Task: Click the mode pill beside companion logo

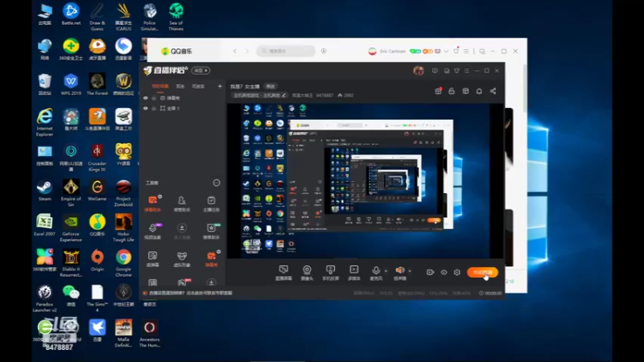Action: pyautogui.click(x=200, y=71)
